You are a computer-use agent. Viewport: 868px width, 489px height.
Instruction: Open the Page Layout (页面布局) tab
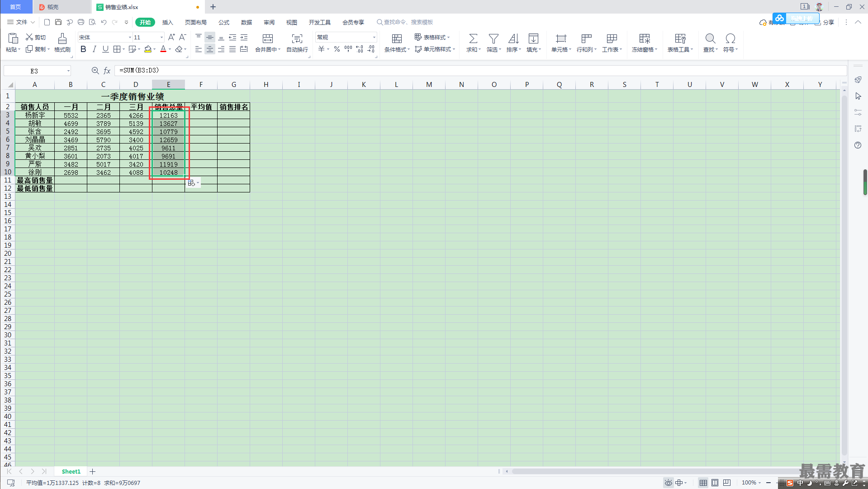196,22
